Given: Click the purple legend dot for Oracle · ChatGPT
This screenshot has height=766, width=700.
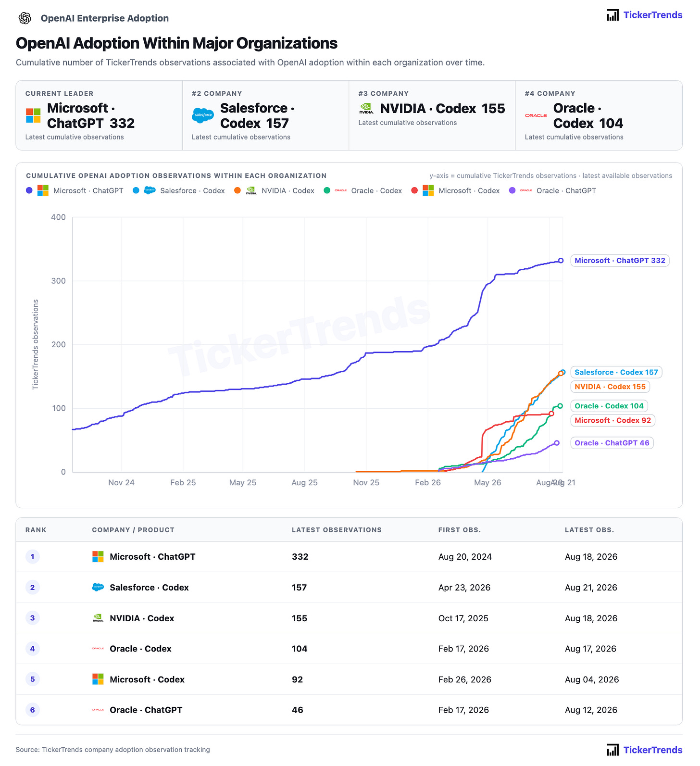Looking at the screenshot, I should pos(512,190).
